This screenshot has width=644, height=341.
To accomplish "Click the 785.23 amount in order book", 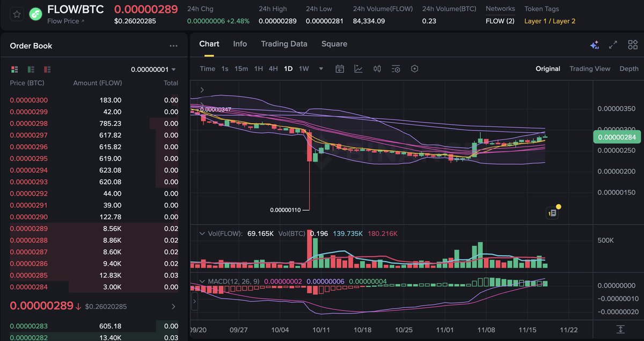I will (111, 124).
